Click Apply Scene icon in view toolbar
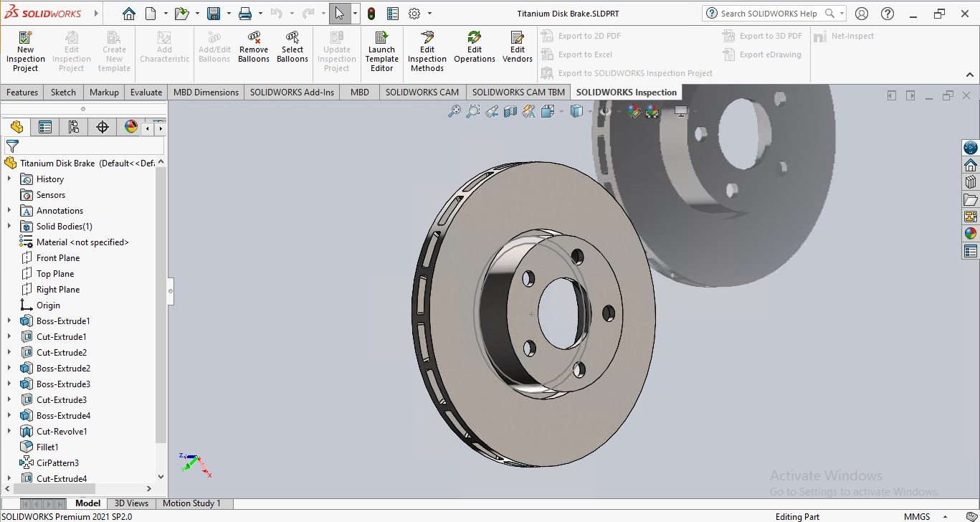 click(x=652, y=111)
